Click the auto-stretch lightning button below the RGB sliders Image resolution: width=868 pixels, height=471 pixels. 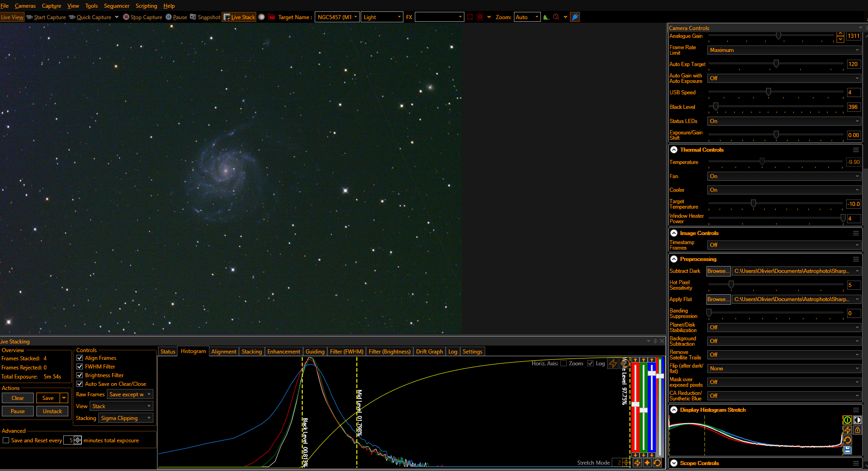point(637,463)
